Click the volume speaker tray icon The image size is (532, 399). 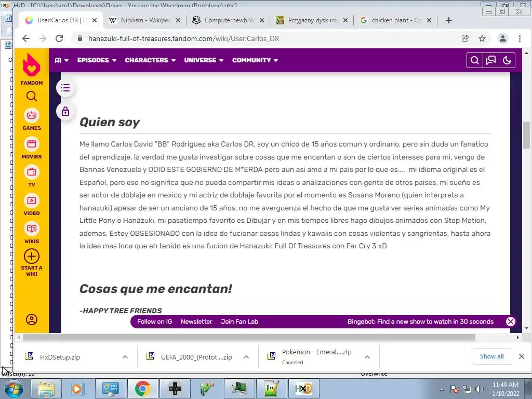pos(479,389)
